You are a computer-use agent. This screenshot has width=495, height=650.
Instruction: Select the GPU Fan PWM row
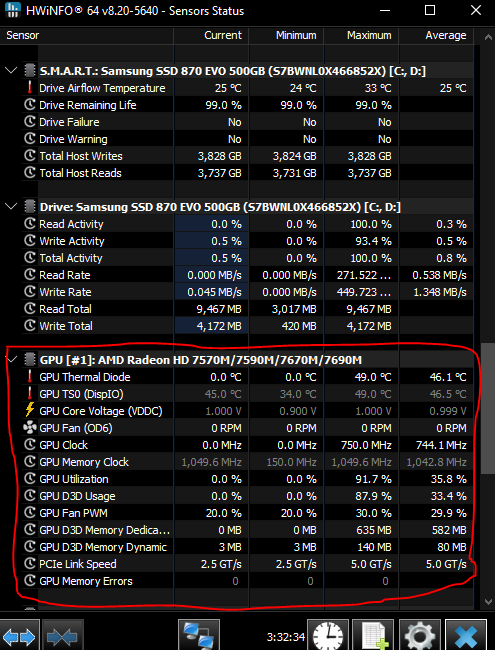(248, 513)
